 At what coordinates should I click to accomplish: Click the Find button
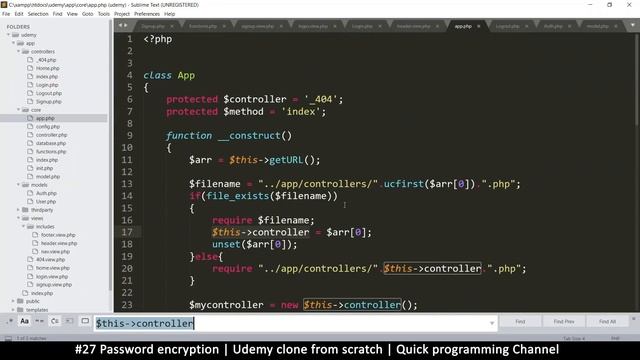coord(520,322)
